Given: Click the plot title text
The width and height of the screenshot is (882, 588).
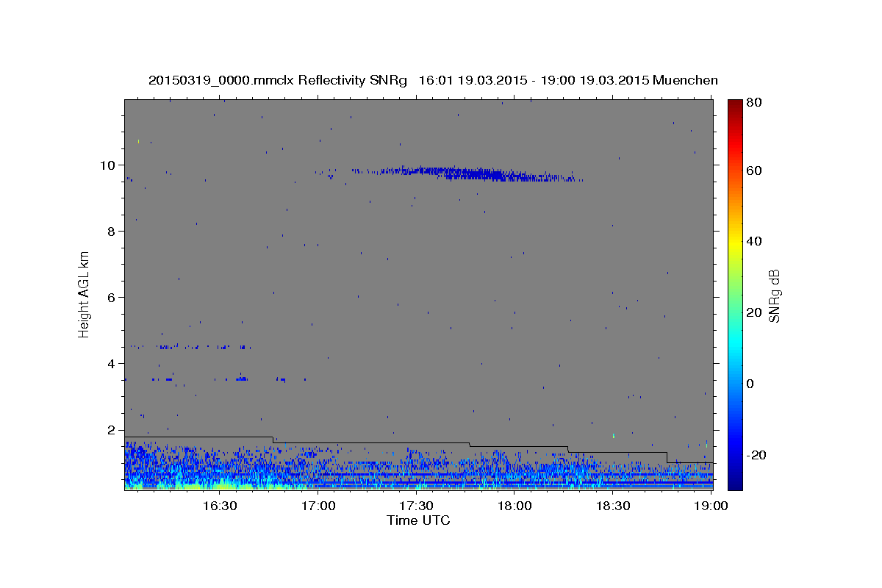Looking at the screenshot, I should coord(433,80).
